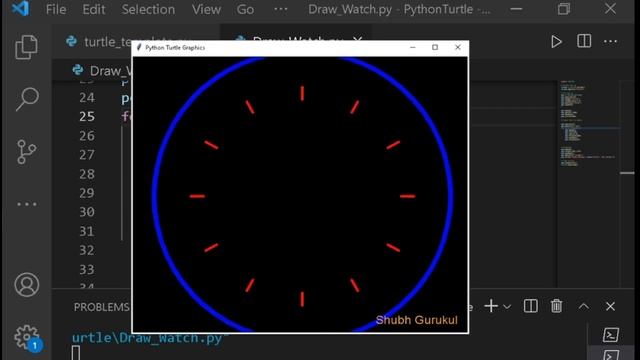Click the Python Turtle Graphics title bar
Screen dimensions: 640x360
pos(300,48)
